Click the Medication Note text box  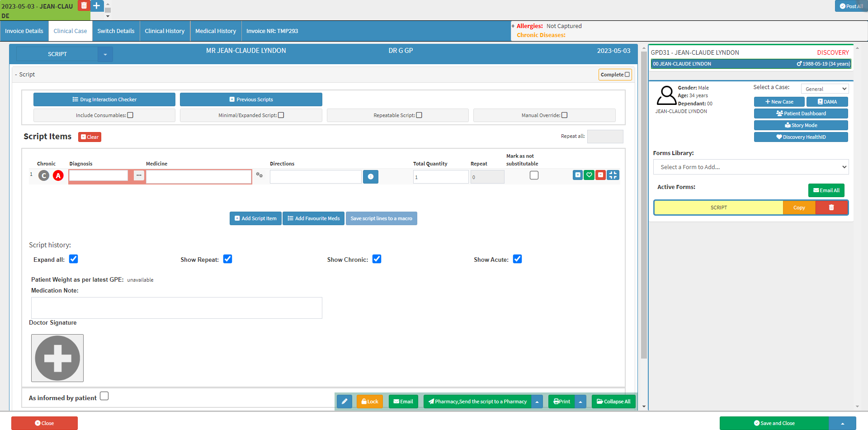coord(176,308)
